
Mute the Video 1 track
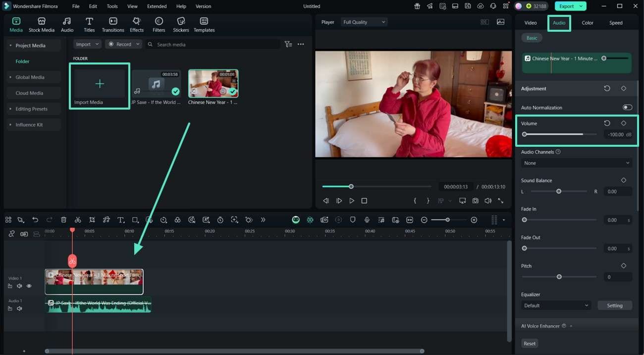19,286
